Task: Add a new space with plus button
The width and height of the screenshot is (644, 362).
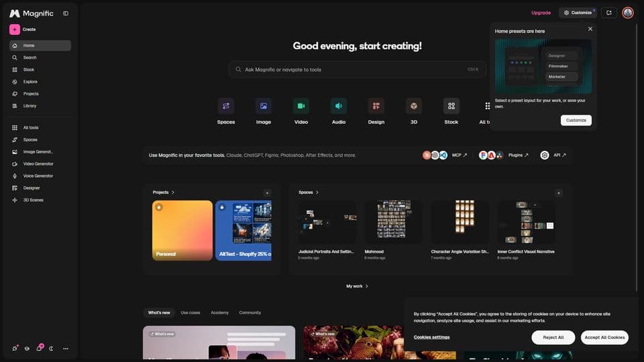Action: (x=559, y=193)
